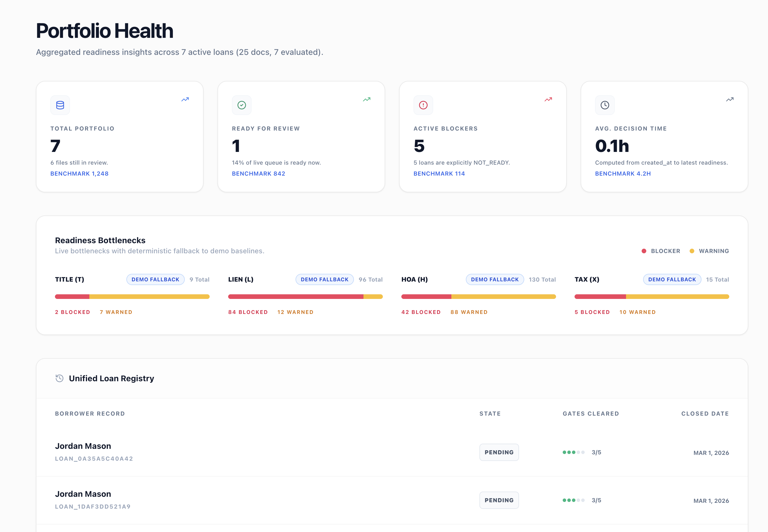Viewport: 768px width, 532px height.
Task: Click the BENCHMARK 1,248 link
Action: point(80,174)
